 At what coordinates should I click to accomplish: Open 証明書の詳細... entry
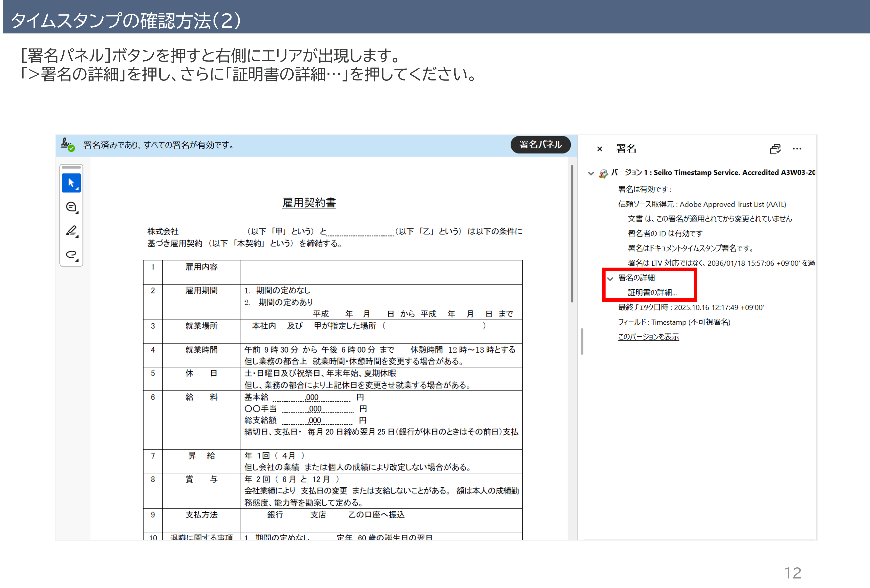coord(652,293)
